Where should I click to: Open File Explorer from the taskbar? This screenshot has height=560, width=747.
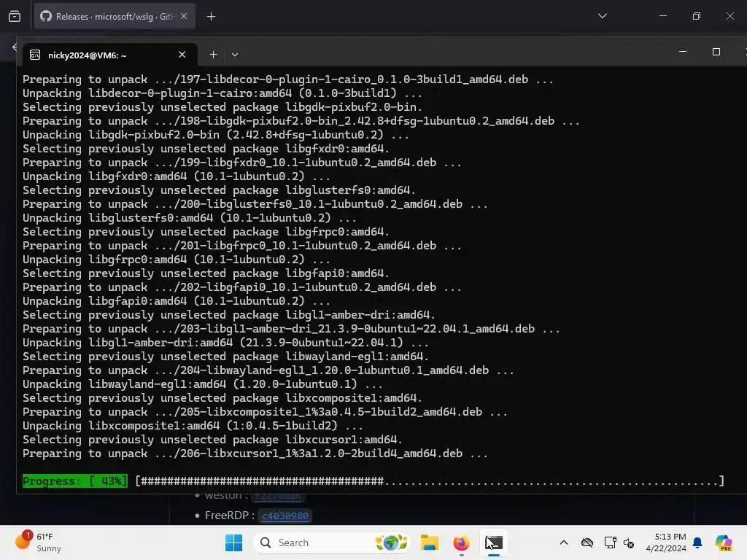point(429,542)
